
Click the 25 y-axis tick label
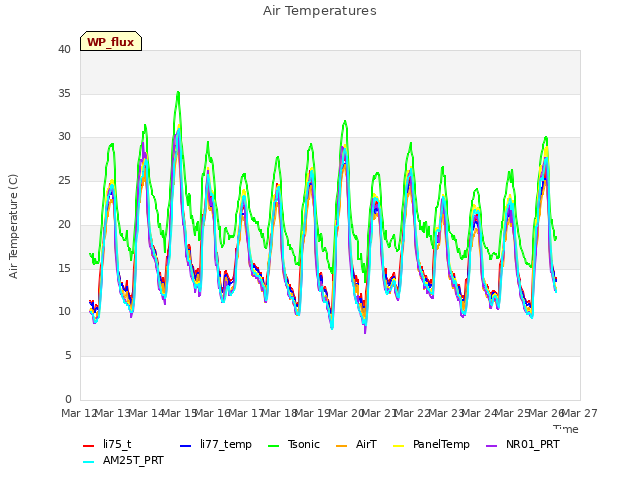point(64,180)
